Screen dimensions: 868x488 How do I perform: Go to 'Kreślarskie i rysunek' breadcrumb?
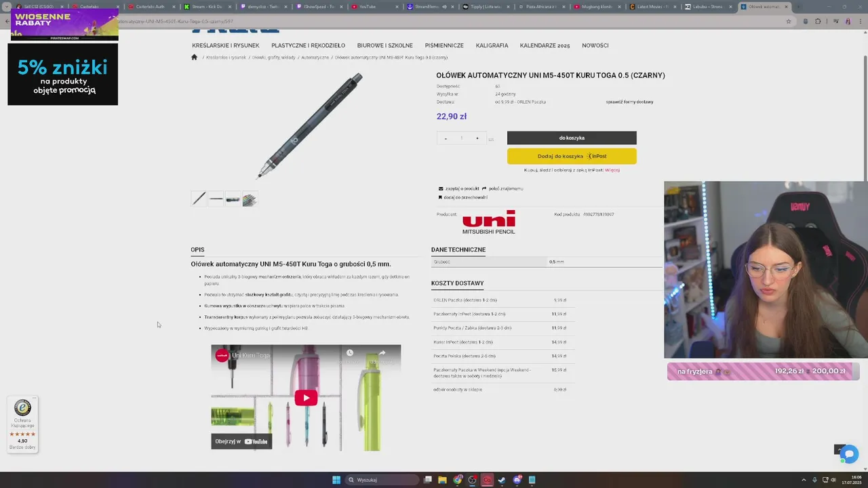coord(226,58)
